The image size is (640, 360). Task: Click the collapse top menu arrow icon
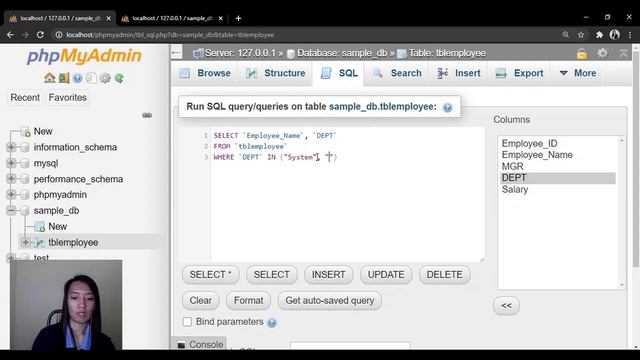pyautogui.click(x=623, y=53)
